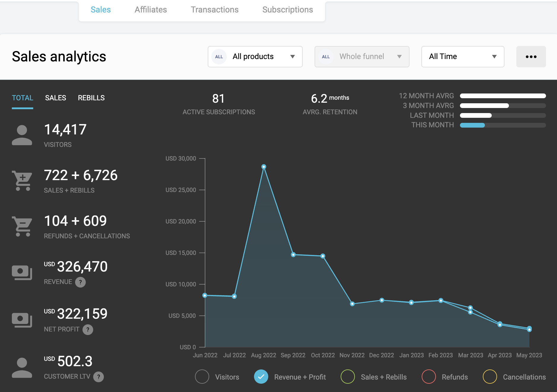Select the REBILLS stats view
This screenshot has height=392, width=557.
click(91, 98)
